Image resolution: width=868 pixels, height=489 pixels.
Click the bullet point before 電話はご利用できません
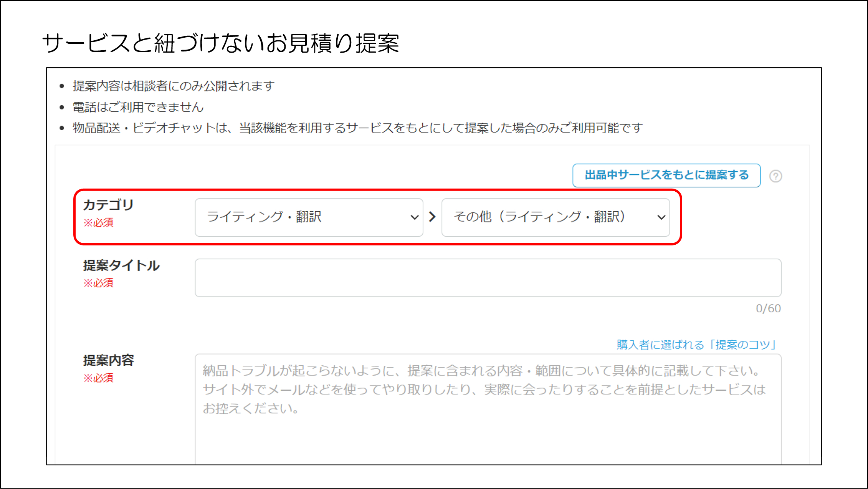pos(63,107)
